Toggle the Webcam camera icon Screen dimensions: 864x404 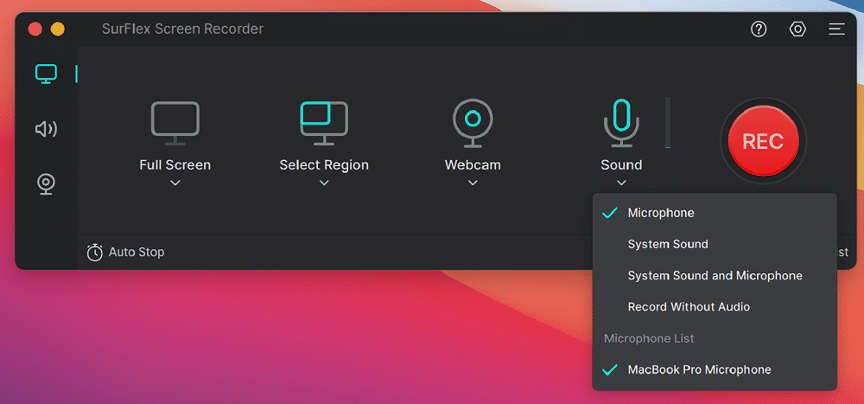[x=472, y=120]
